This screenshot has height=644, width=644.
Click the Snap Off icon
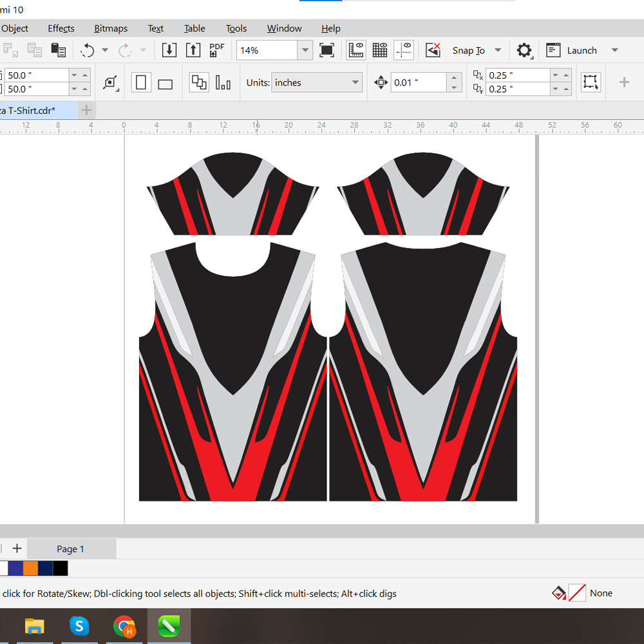point(433,50)
